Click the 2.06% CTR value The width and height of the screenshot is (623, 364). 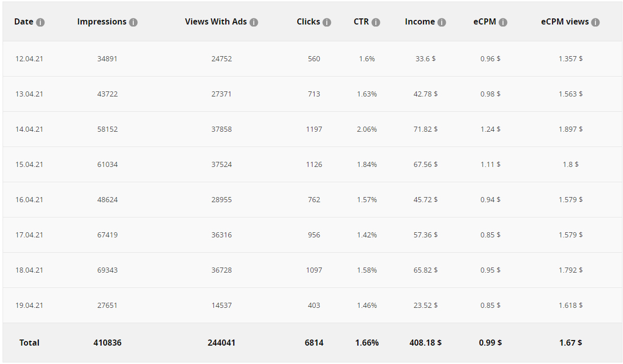(x=367, y=129)
